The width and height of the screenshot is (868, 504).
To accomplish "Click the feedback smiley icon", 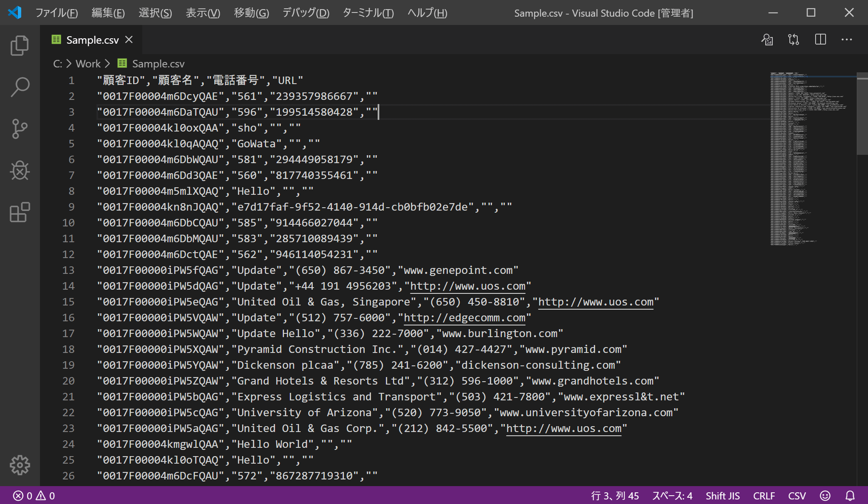I will point(825,496).
